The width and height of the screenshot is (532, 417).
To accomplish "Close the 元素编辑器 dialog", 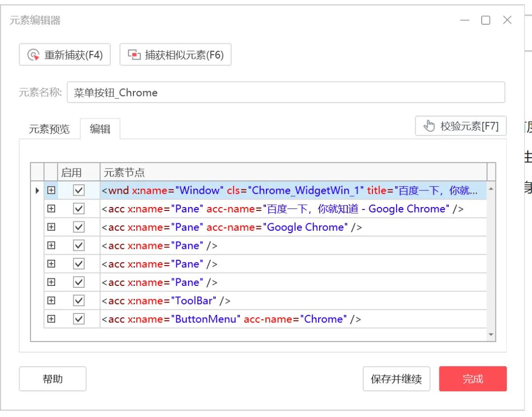I will tap(507, 20).
